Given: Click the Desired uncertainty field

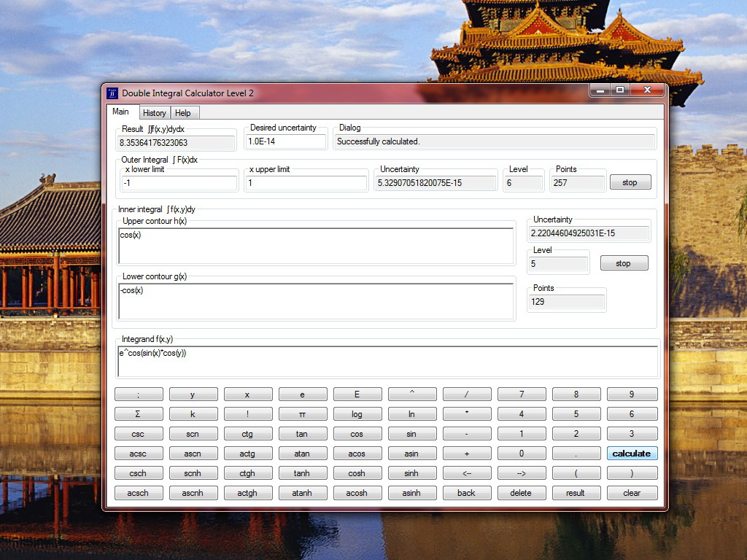Looking at the screenshot, I should [285, 141].
